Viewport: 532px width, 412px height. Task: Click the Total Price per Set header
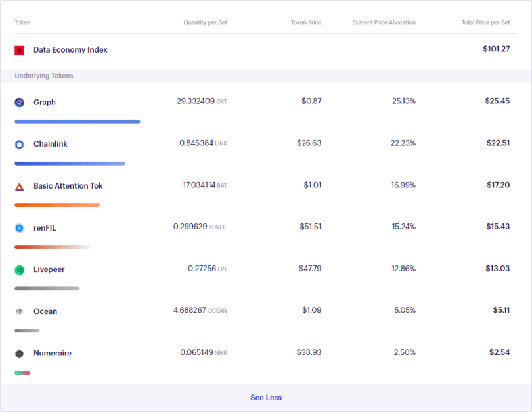coord(485,22)
